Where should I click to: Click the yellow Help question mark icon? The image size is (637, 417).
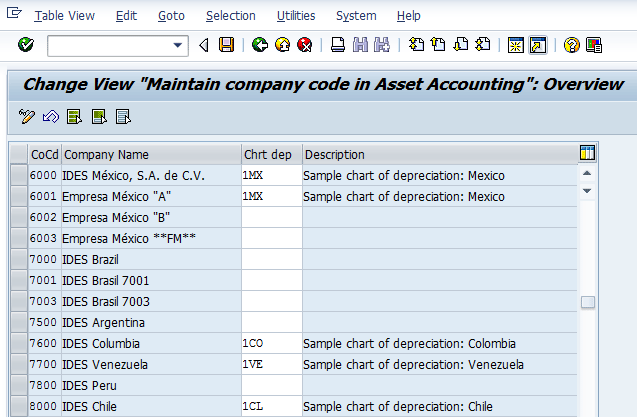click(x=571, y=45)
